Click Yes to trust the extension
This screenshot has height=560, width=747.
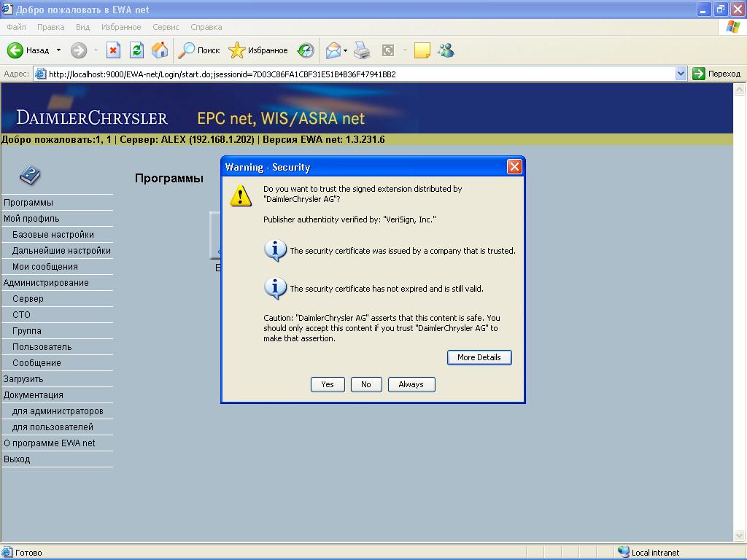pos(328,384)
